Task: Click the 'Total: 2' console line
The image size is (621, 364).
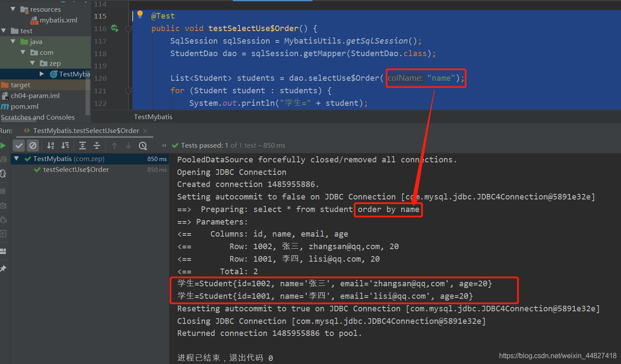Action: pos(217,272)
